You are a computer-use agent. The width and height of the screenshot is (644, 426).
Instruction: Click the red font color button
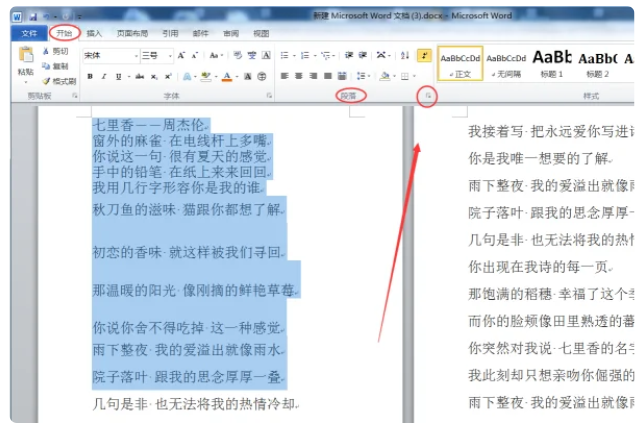click(x=227, y=76)
